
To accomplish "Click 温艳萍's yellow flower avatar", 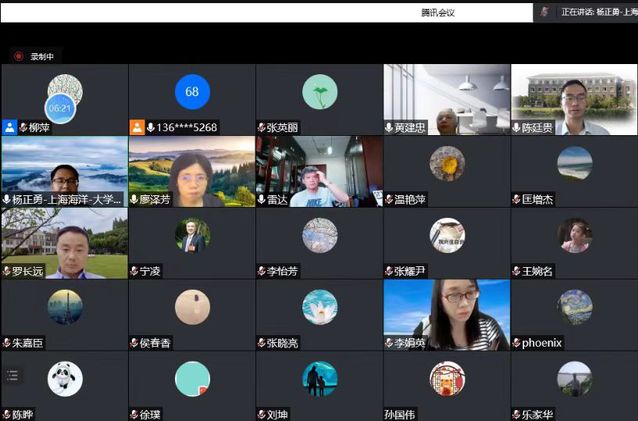I will click(447, 163).
